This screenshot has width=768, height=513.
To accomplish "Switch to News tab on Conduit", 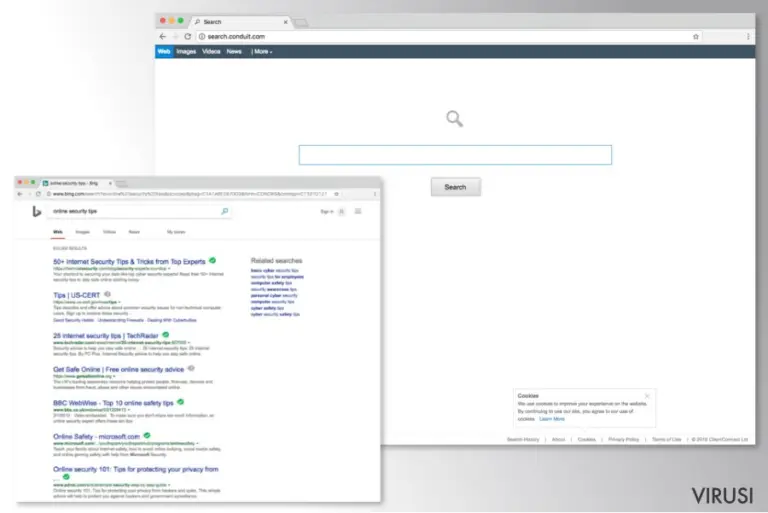I will (x=234, y=51).
